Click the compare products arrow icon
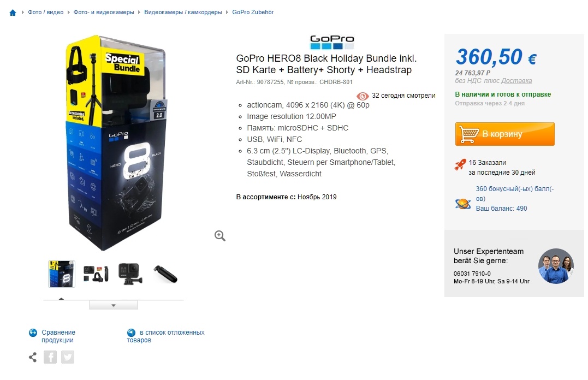This screenshot has width=588, height=380. click(33, 333)
